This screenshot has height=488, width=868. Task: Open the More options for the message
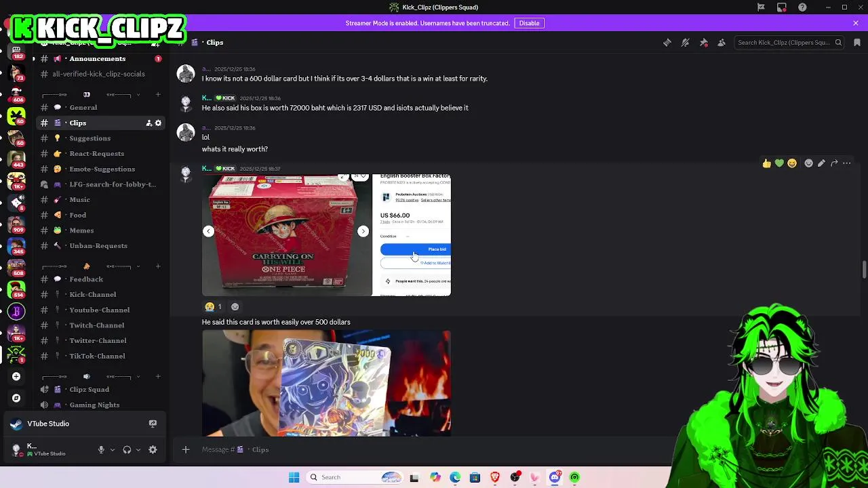pyautogui.click(x=847, y=163)
